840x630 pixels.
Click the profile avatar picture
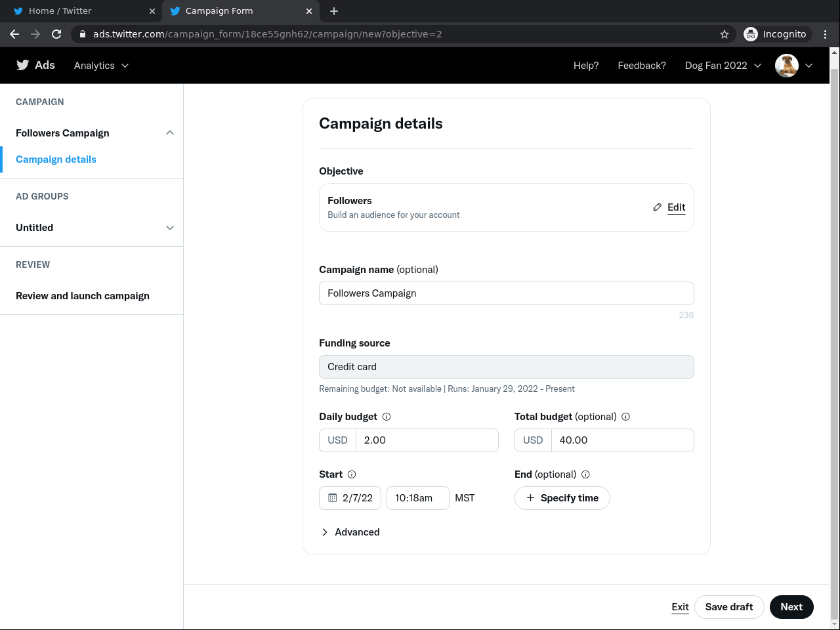[x=786, y=66]
